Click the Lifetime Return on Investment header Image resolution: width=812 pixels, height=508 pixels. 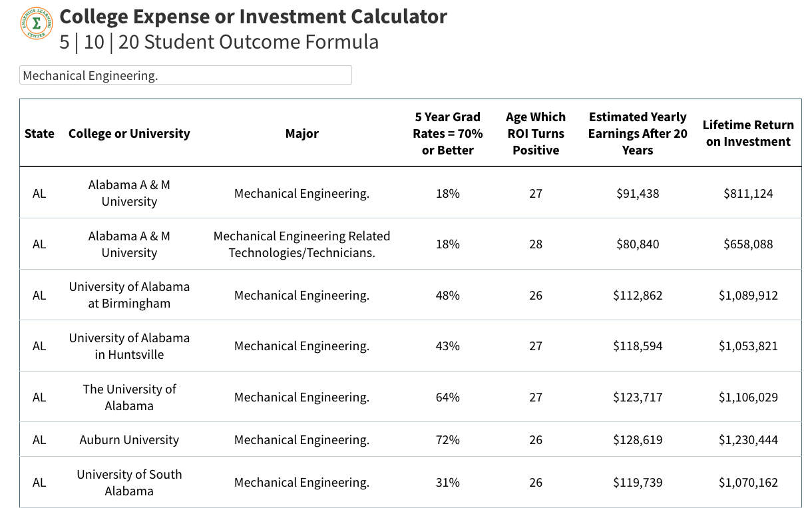(x=748, y=133)
